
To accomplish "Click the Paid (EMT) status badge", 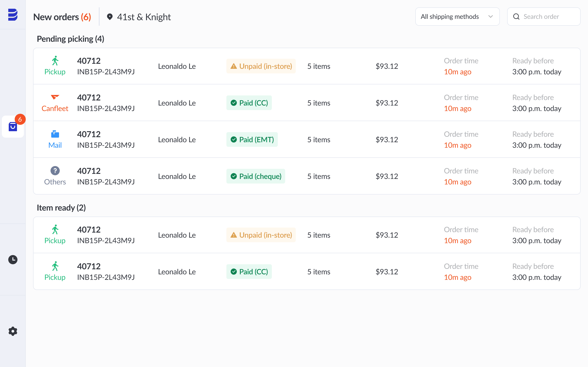I will tap(252, 139).
